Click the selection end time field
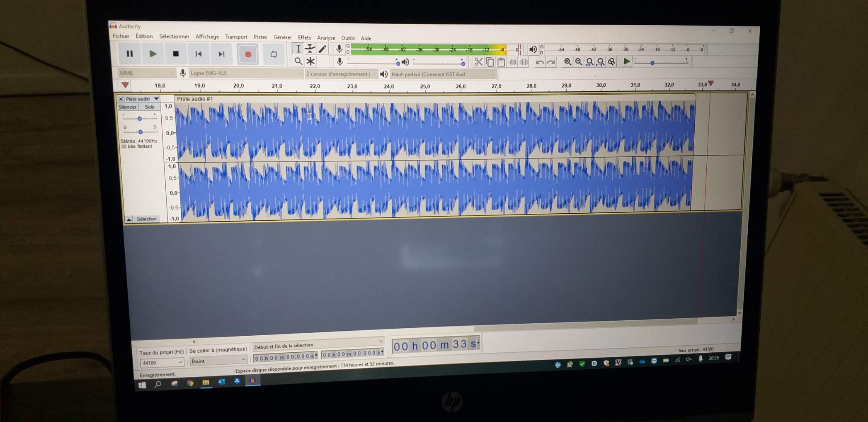Image resolution: width=868 pixels, height=422 pixels. [x=353, y=354]
